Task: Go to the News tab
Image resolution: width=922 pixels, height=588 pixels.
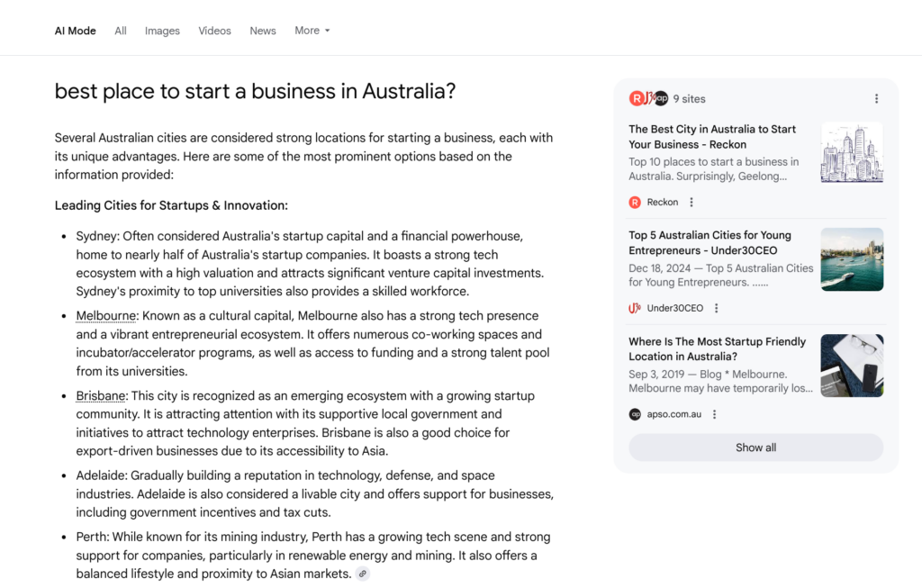Action: [263, 32]
